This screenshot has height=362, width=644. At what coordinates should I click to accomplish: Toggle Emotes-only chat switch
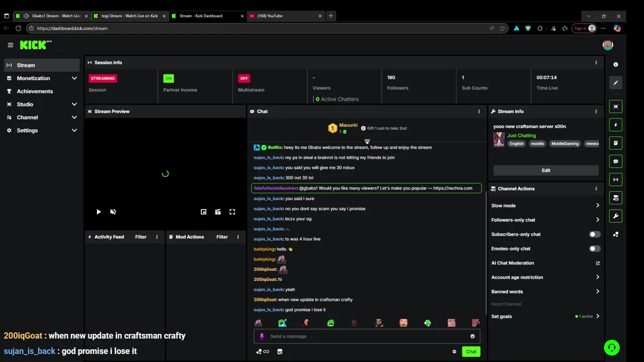click(595, 248)
